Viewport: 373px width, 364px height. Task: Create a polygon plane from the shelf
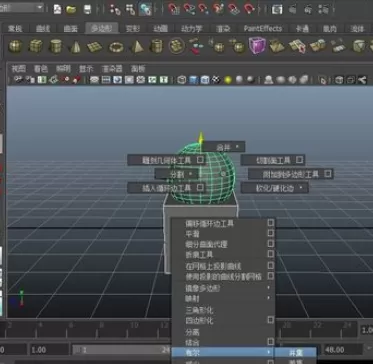95,47
